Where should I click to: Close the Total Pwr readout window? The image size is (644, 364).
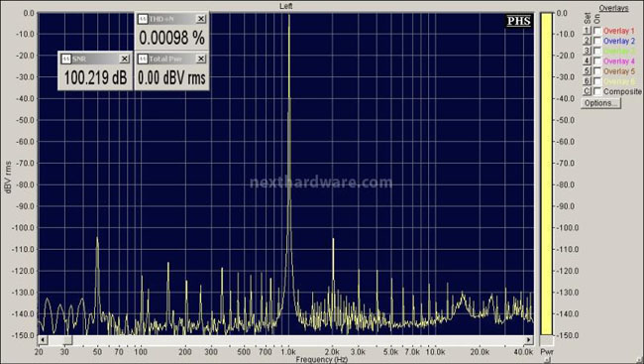pos(201,60)
